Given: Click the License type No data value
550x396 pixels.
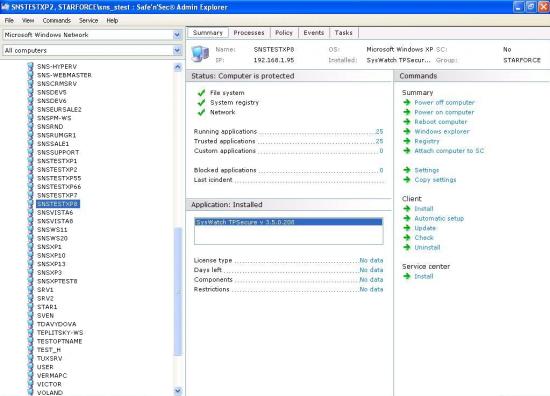Looking at the screenshot, I should coord(371,260).
